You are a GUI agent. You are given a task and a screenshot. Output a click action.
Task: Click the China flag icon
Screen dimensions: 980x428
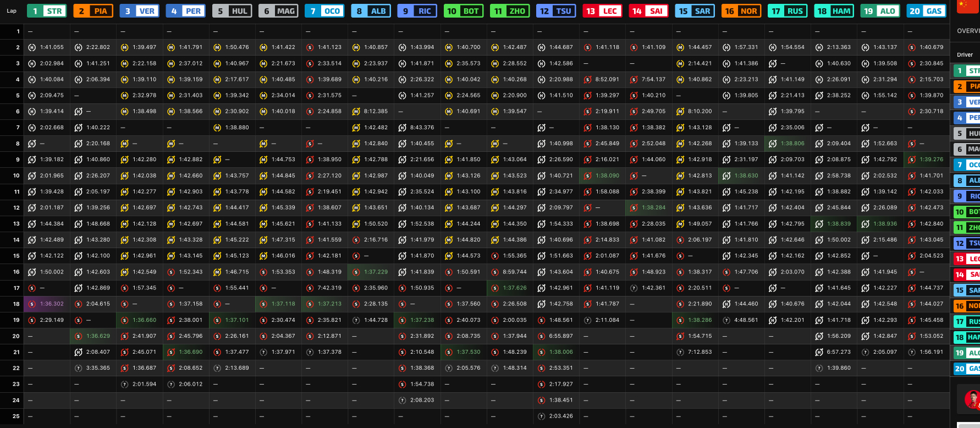pos(962,6)
